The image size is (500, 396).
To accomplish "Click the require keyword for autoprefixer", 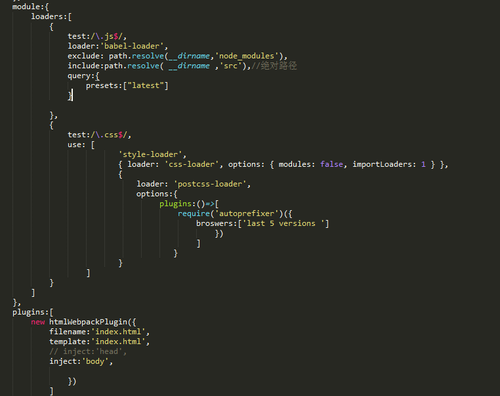I will 194,214.
